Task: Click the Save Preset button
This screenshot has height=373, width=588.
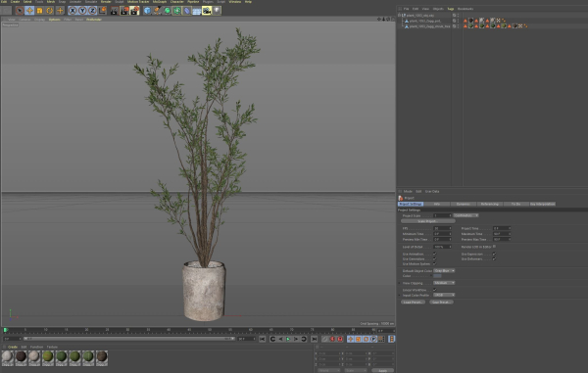Action: coord(441,303)
